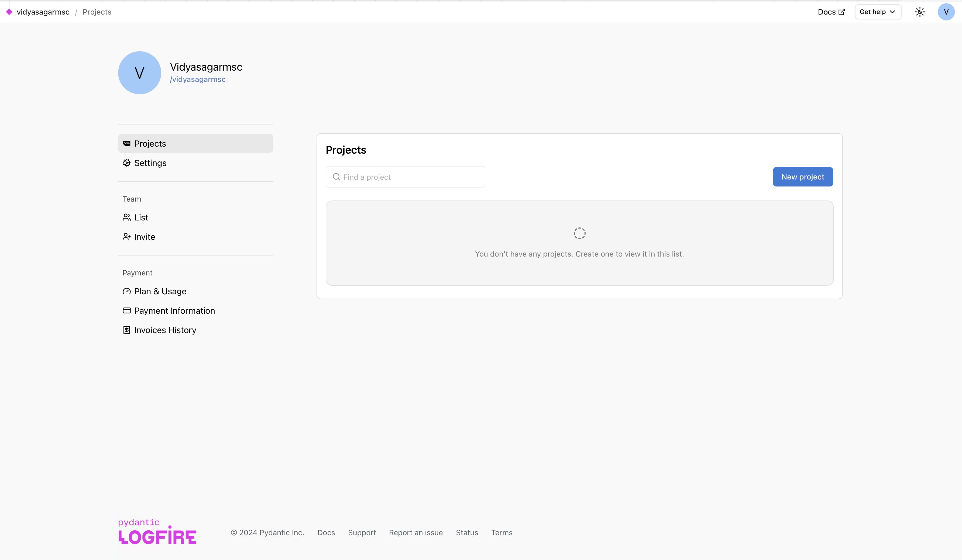Screen dimensions: 962x560
Task: Open Docs external link in header
Action: point(831,12)
